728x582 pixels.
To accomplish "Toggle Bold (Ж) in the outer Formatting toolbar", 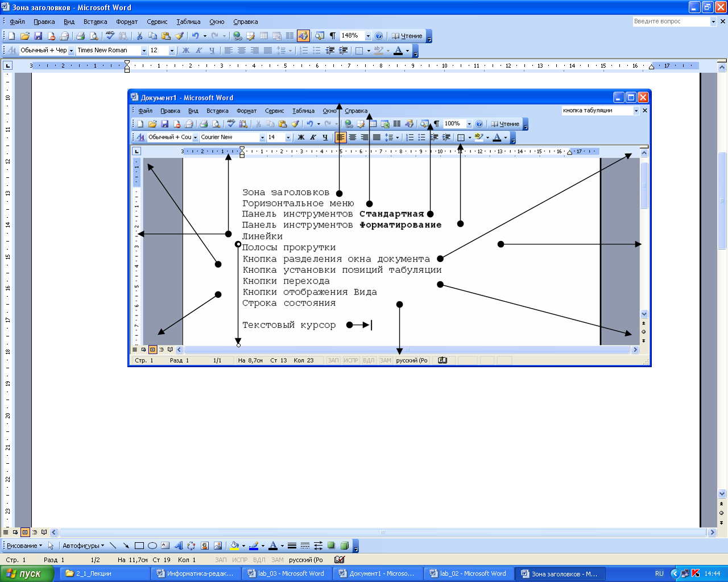I will (185, 51).
